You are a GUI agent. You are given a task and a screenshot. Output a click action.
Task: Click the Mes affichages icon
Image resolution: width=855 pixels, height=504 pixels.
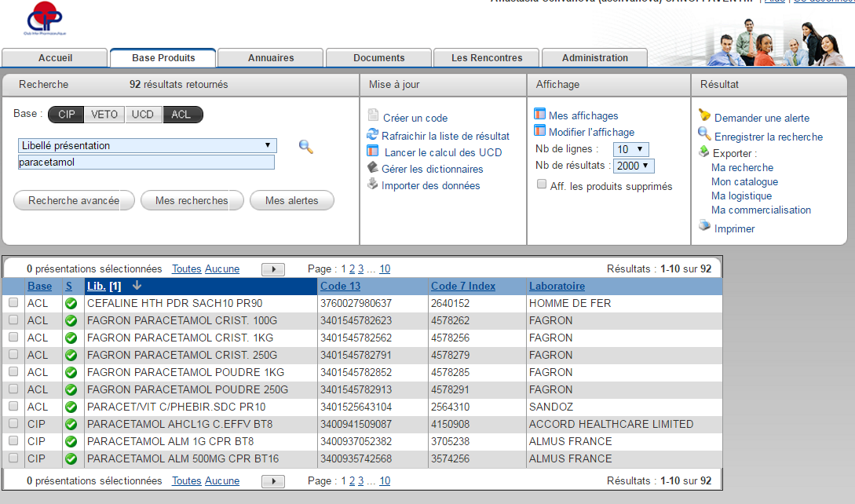[540, 114]
